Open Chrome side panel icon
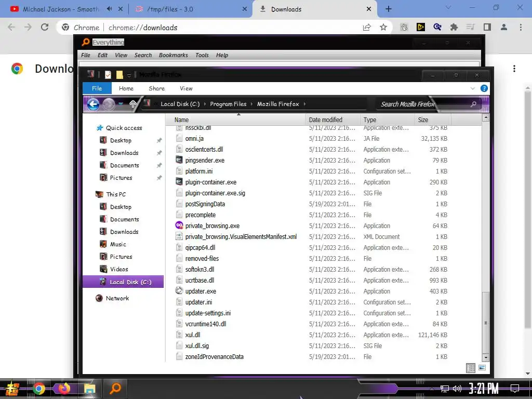 [487, 27]
